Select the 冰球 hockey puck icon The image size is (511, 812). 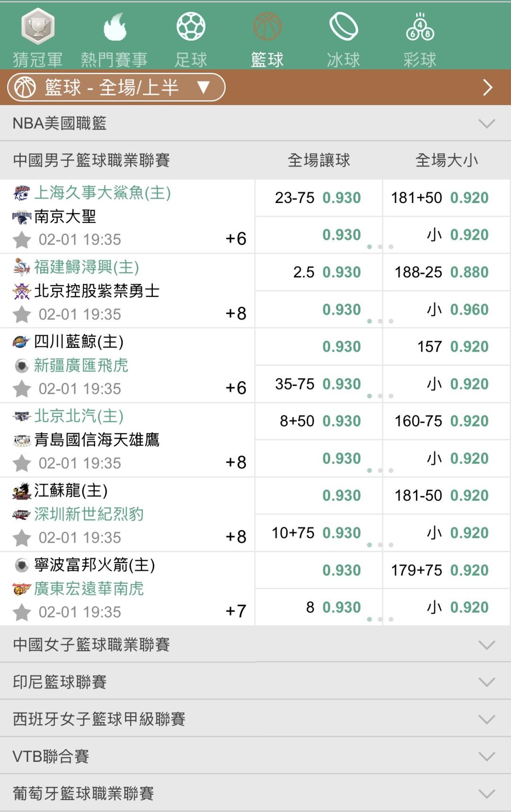344,26
